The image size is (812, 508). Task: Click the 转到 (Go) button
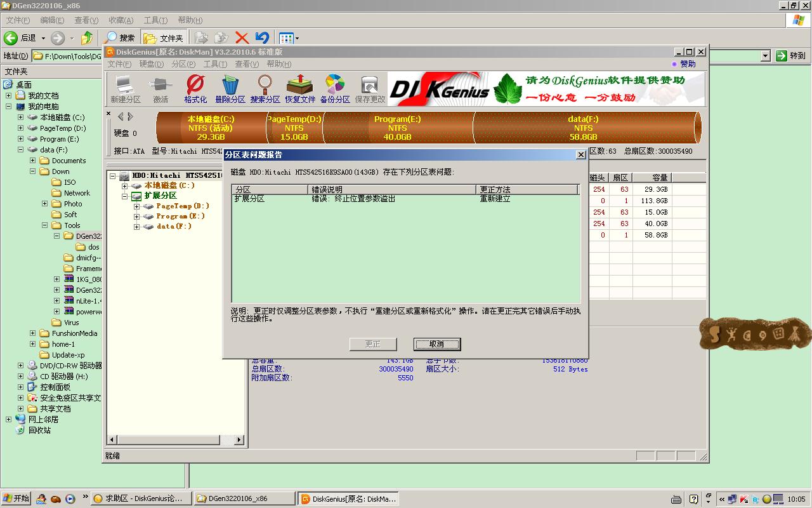point(791,56)
